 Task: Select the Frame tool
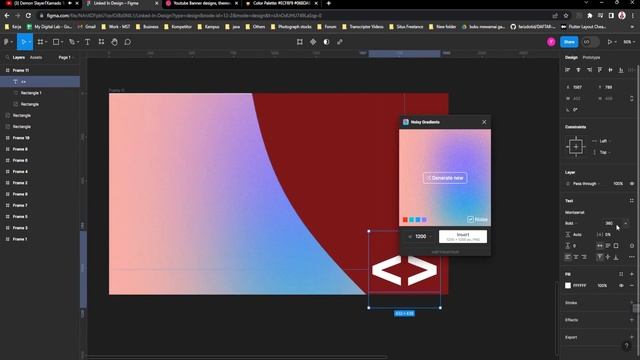[x=40, y=42]
